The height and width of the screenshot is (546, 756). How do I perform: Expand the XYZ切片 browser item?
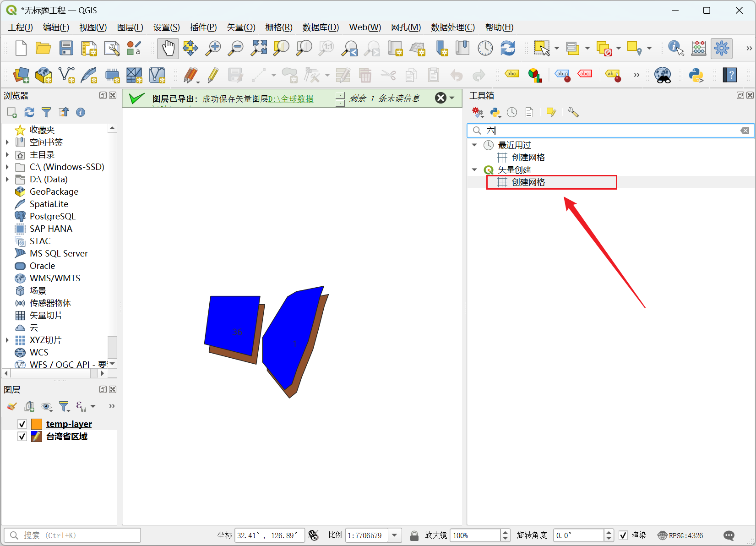pyautogui.click(x=7, y=340)
